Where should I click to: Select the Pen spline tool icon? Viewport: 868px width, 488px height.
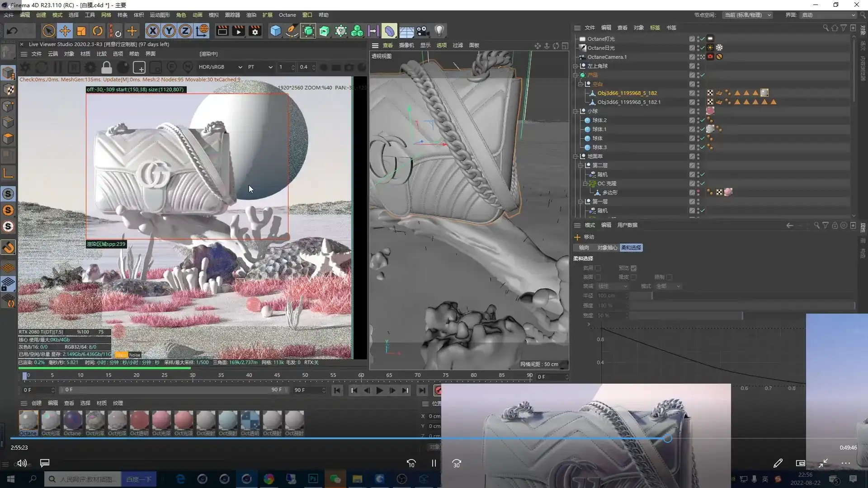292,30
